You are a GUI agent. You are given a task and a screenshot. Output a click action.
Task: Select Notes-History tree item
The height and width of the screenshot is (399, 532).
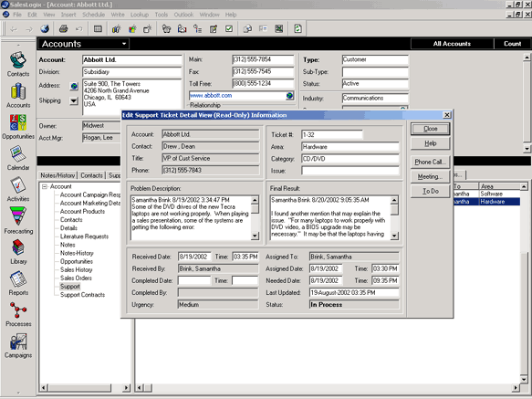pyautogui.click(x=77, y=253)
